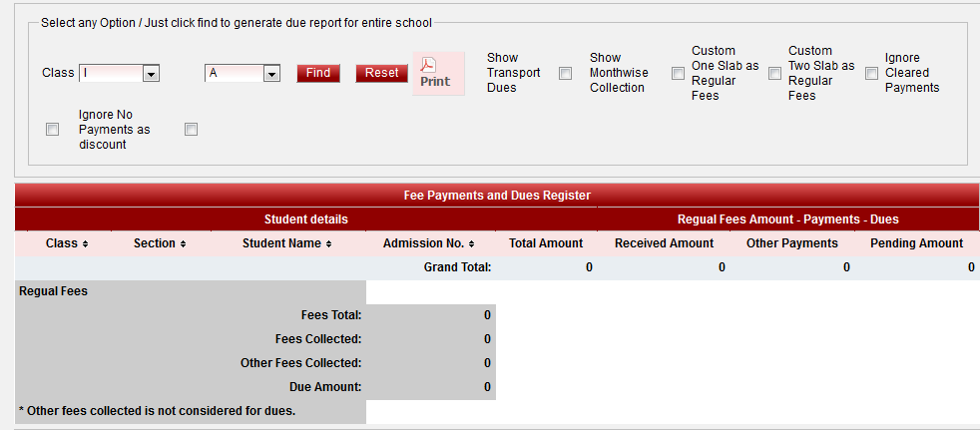980x430 pixels.
Task: Sort by Class column arrows
Action: (85, 244)
